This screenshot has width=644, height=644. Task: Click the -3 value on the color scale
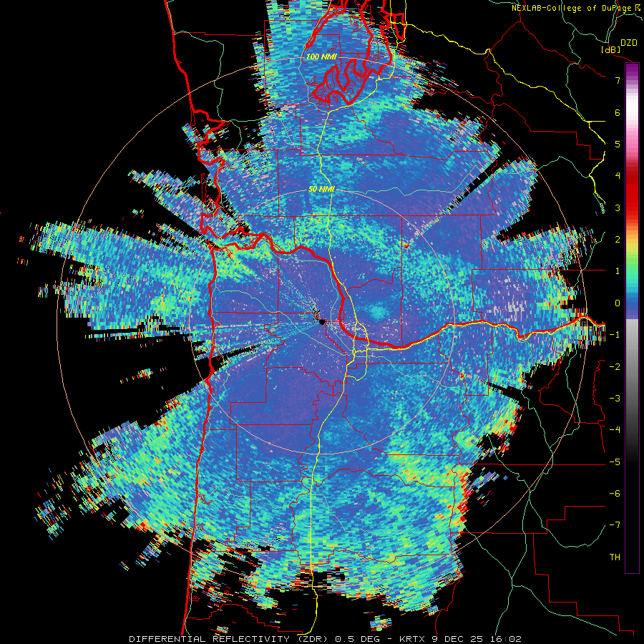(615, 399)
